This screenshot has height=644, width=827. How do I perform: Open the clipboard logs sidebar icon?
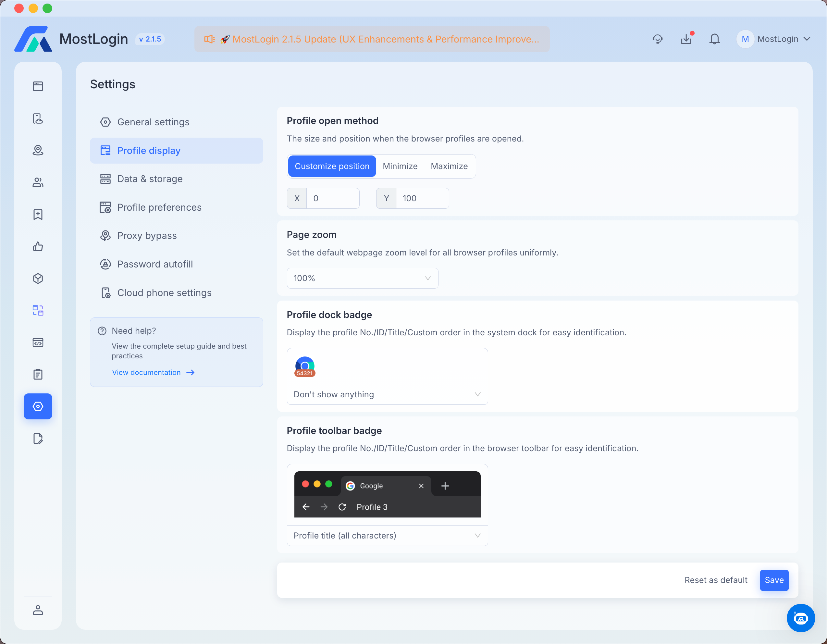pyautogui.click(x=38, y=375)
